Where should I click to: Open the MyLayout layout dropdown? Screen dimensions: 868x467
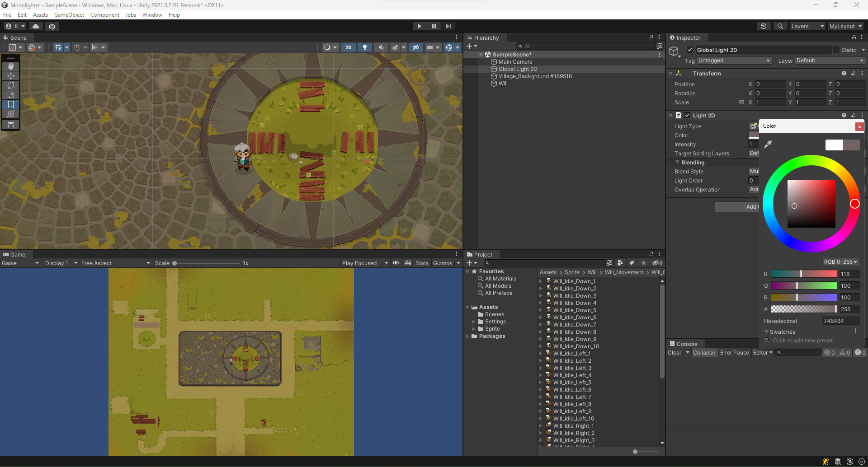pos(845,26)
